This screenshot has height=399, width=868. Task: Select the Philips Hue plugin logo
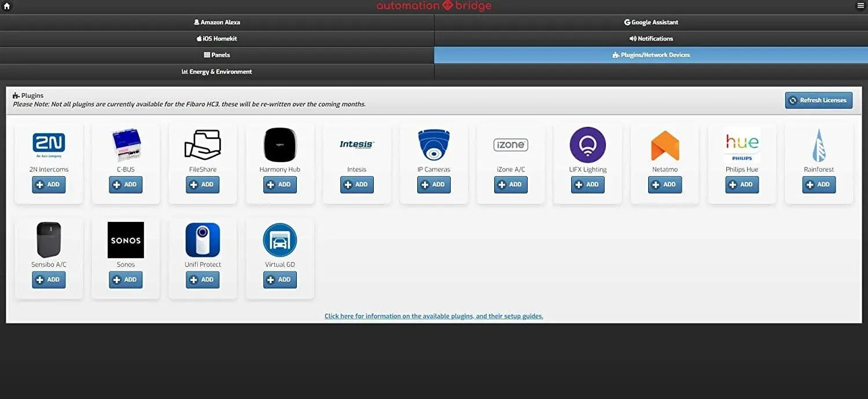742,145
